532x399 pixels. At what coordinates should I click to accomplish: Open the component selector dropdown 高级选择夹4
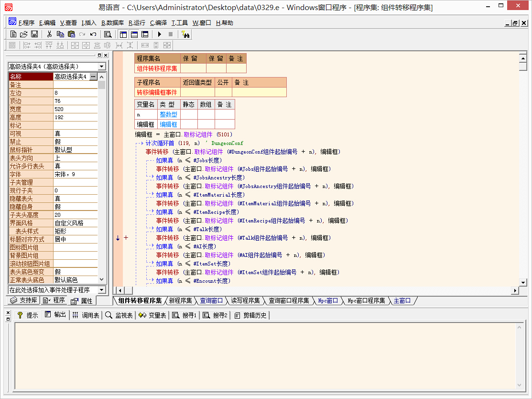pyautogui.click(x=102, y=66)
